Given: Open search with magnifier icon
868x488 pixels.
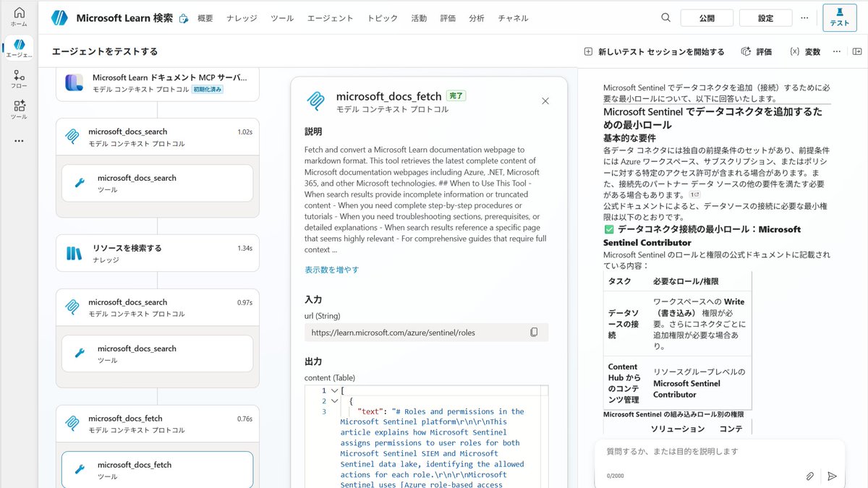Looking at the screenshot, I should tap(665, 18).
